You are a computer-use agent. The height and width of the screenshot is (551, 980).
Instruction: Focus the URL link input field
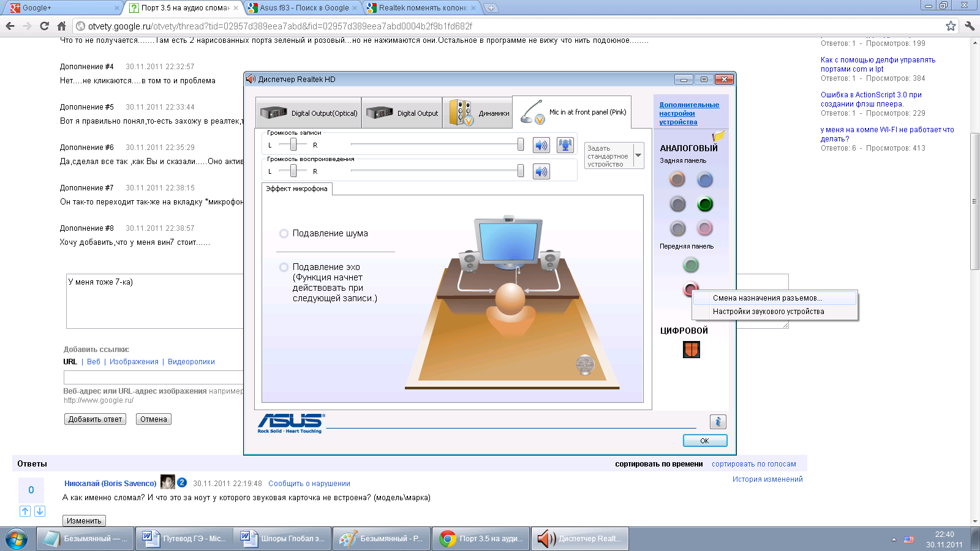point(153,377)
